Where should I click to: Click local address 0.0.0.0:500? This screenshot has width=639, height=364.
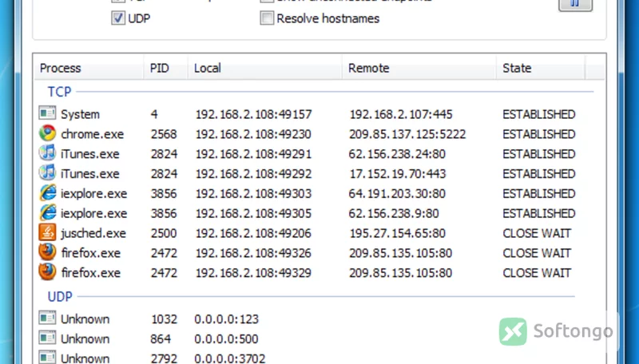coord(226,338)
